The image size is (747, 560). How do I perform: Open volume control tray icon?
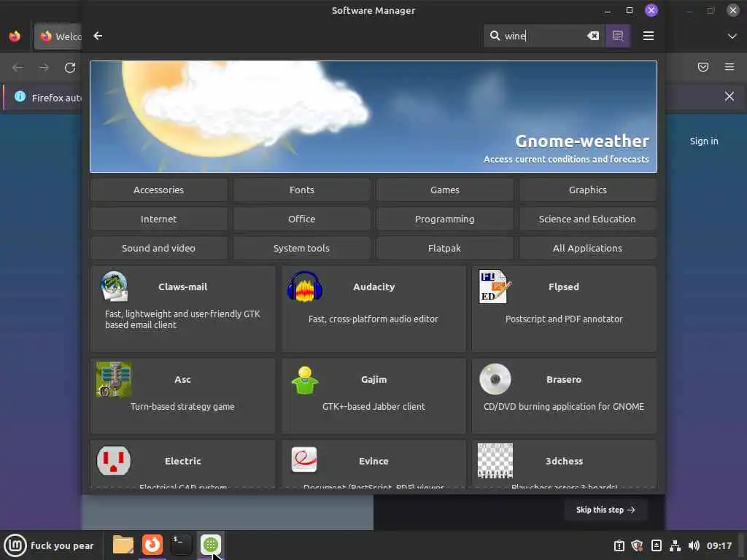(x=694, y=545)
